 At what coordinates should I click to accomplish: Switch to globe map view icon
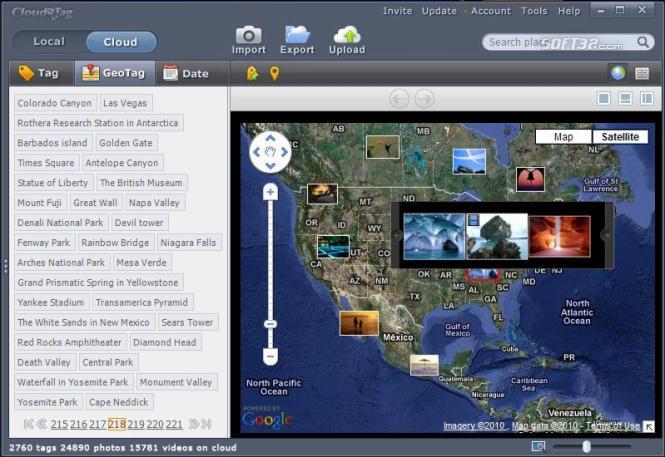[x=618, y=73]
